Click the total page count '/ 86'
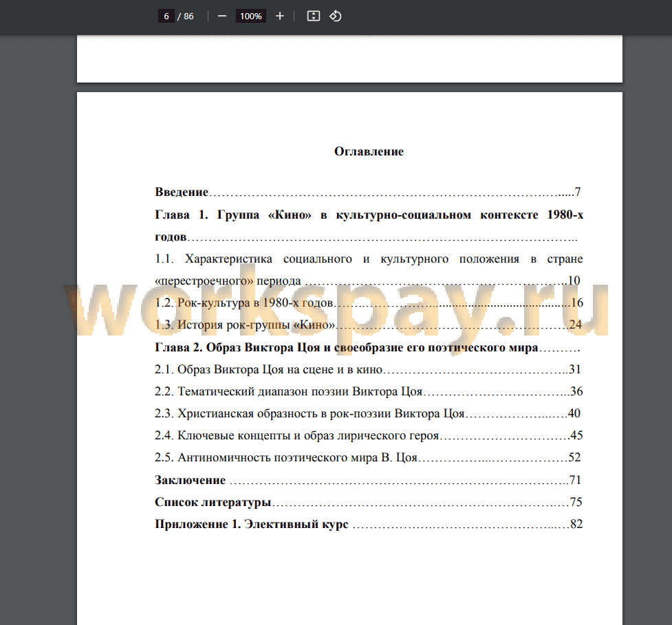Viewport: 672px width, 625px height. click(186, 17)
